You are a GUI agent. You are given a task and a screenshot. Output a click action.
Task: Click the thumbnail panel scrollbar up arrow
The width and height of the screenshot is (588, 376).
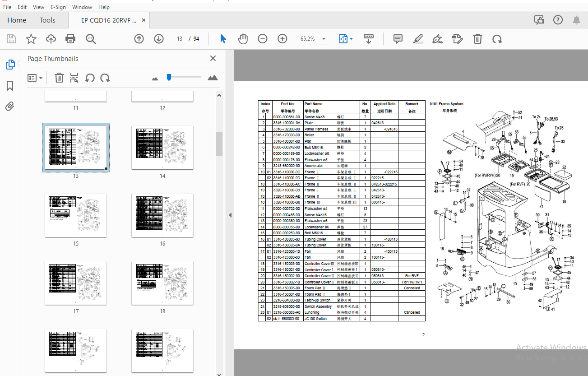coord(219,95)
